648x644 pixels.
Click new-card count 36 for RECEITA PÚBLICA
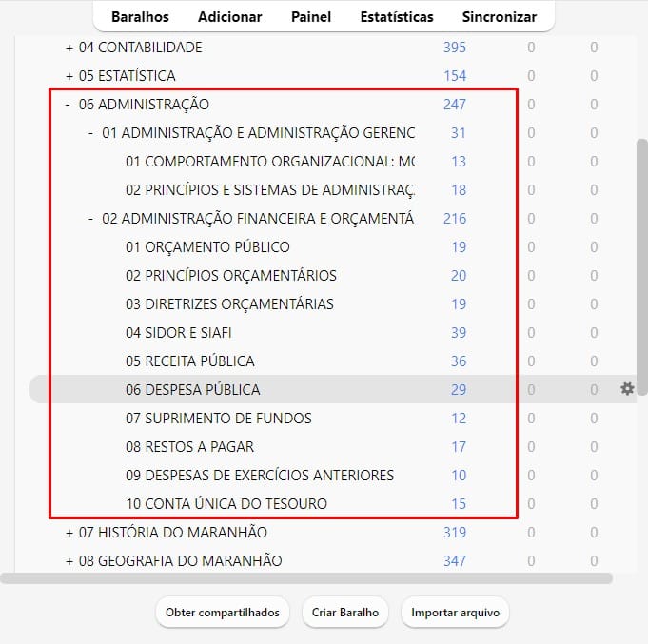point(459,361)
